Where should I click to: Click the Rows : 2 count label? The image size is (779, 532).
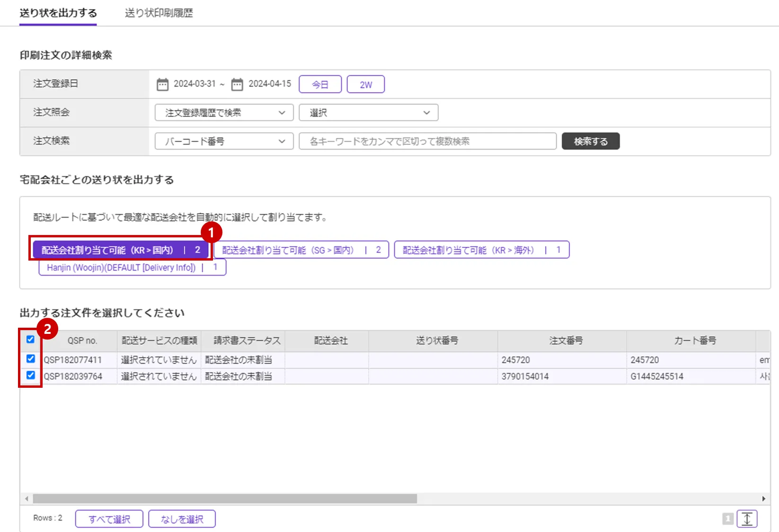[x=48, y=518]
